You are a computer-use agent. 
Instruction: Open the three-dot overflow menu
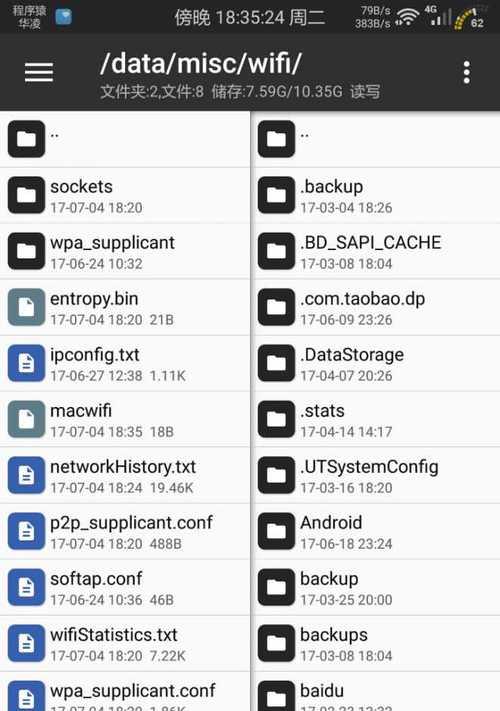pos(466,73)
